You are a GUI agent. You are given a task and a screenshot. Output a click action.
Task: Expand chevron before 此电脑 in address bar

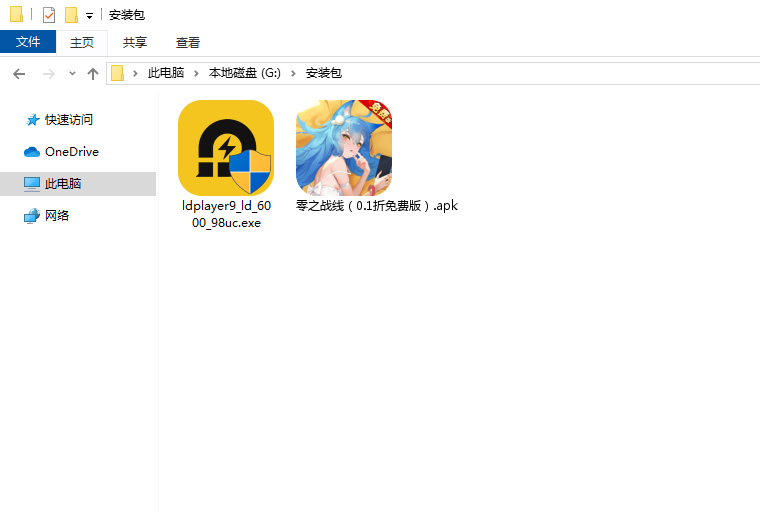coord(135,73)
